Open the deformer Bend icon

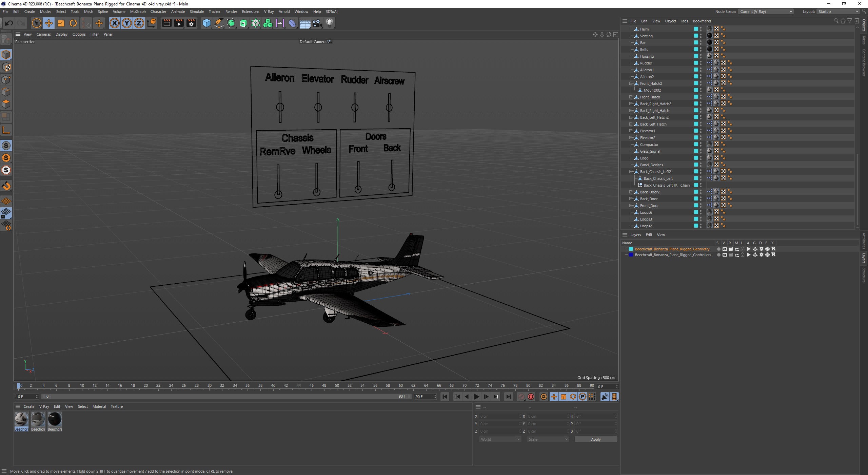pyautogui.click(x=292, y=23)
